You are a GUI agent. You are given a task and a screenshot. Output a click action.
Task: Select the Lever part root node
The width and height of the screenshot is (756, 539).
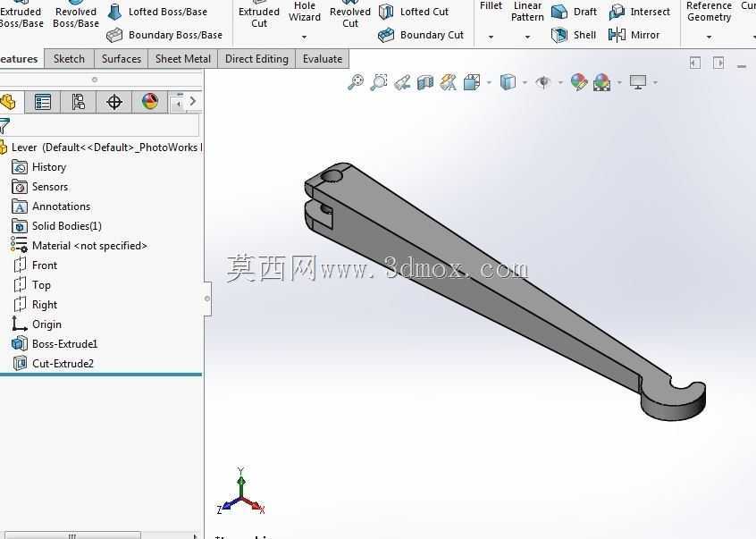click(x=102, y=147)
